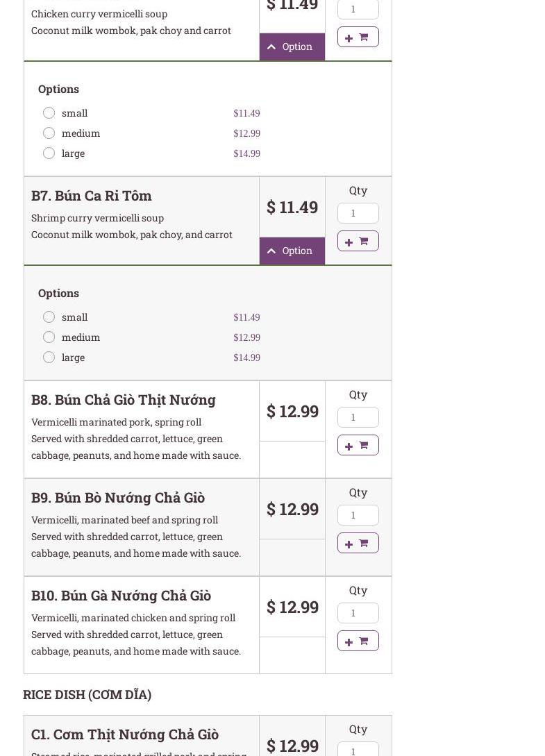
Task: Select medium size for chicken curry soup
Action: 49,133
